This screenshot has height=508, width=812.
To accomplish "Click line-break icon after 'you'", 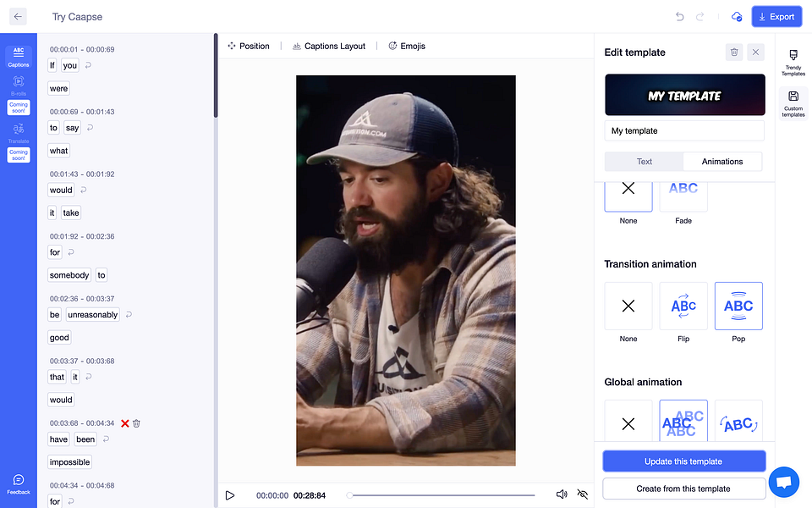I will coord(88,65).
